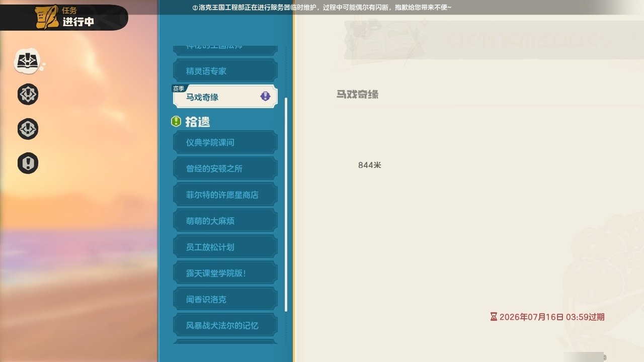Select the open-book quest category icon
The image size is (644, 362).
coord(28,61)
